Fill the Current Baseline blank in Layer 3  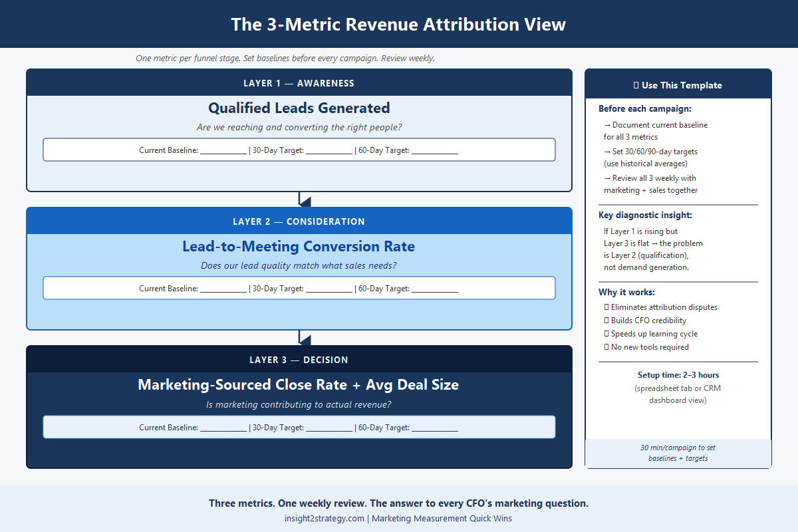point(223,428)
